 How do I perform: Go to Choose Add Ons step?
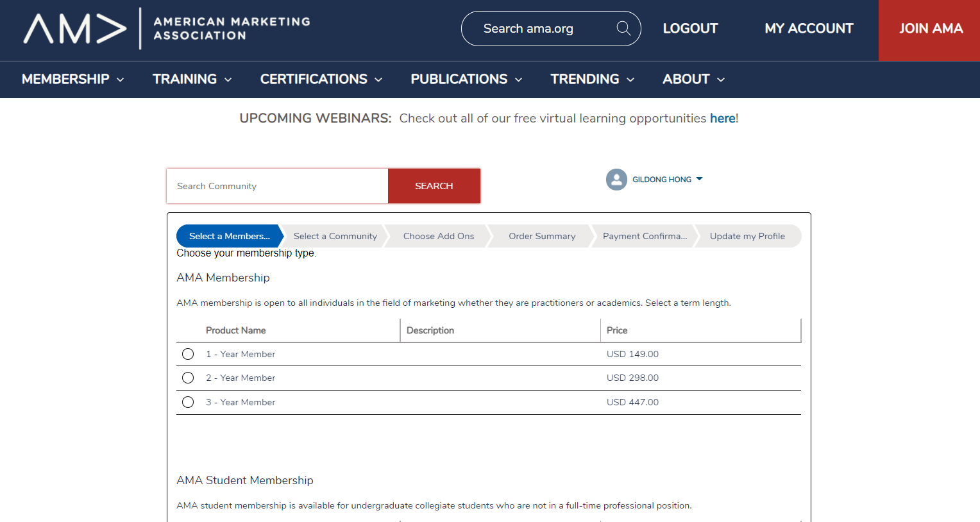(439, 236)
